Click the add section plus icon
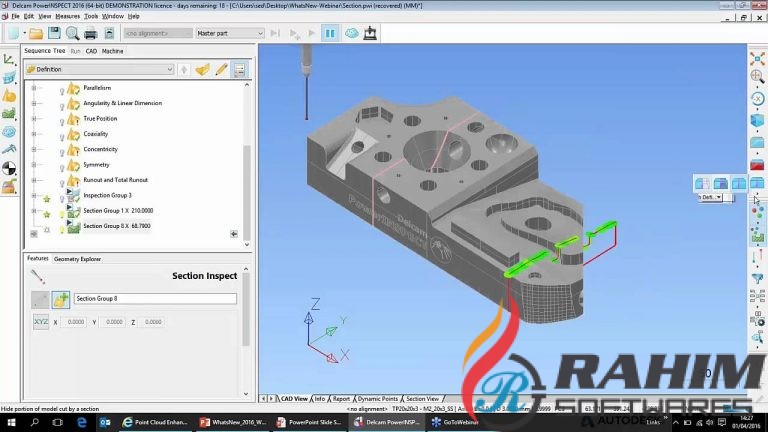 [61, 300]
